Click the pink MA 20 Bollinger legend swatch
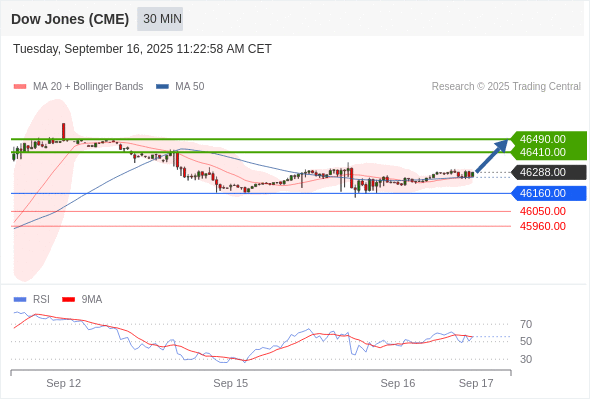This screenshot has height=400, width=590. click(20, 87)
